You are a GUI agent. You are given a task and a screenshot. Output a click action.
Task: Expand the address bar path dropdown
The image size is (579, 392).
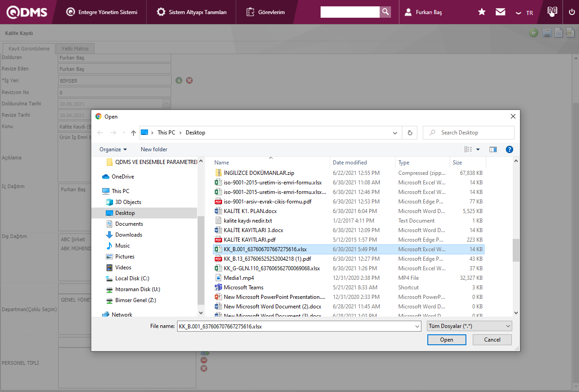coord(395,133)
